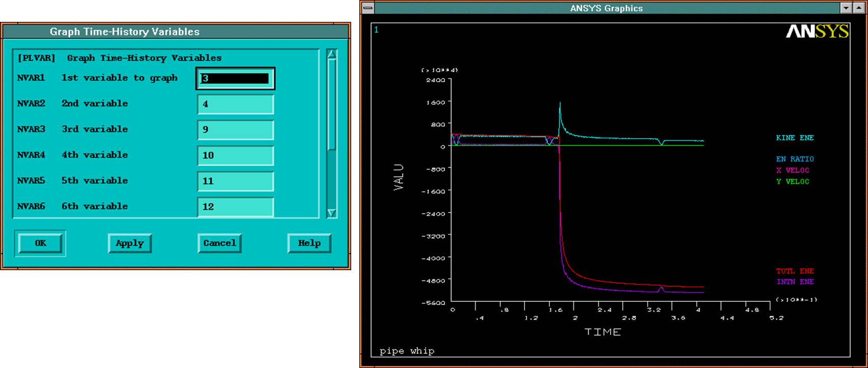The image size is (868, 368).
Task: Edit the NVAR4 4th variable field
Action: click(x=235, y=155)
